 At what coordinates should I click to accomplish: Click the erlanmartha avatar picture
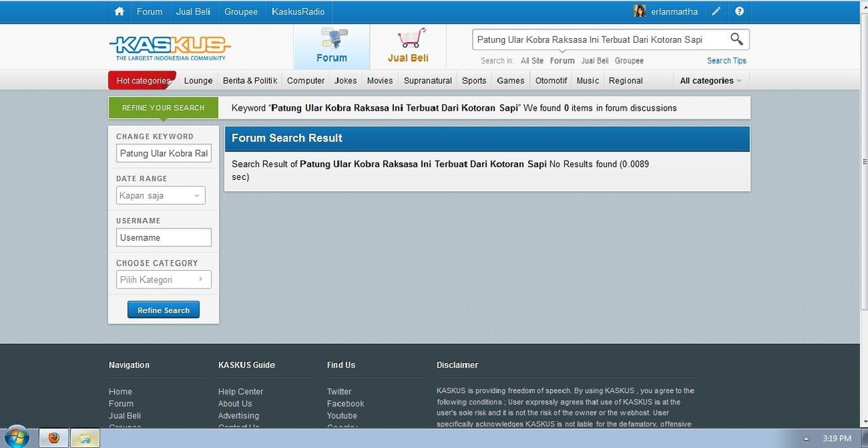click(x=639, y=12)
